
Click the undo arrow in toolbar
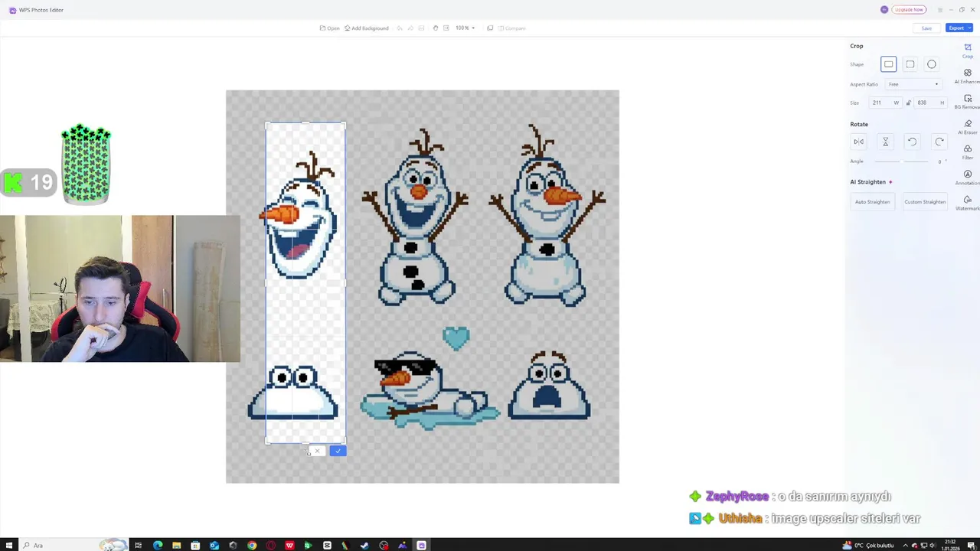399,28
